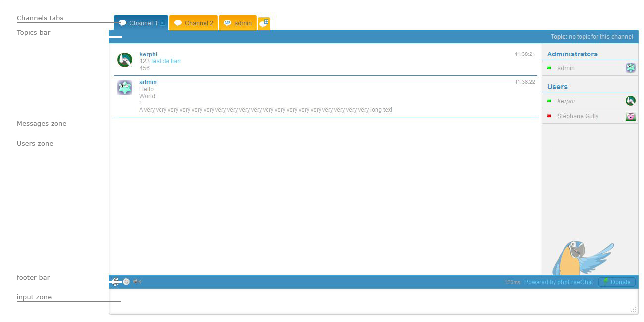Click kerphi's username in the message header

pos(148,54)
